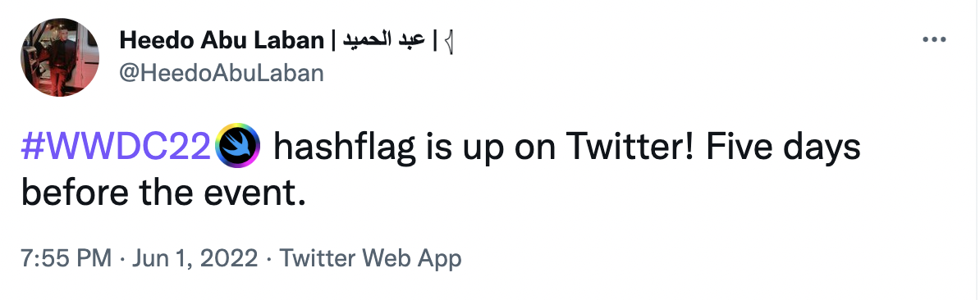This screenshot has height=300, width=980.
Task: Open the 7:55 PM timestamp link
Action: (x=66, y=258)
